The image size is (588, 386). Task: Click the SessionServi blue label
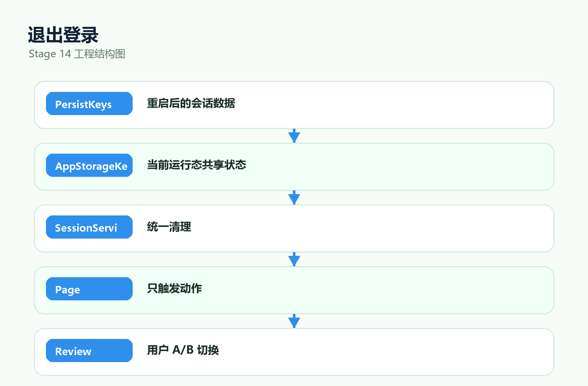click(89, 227)
